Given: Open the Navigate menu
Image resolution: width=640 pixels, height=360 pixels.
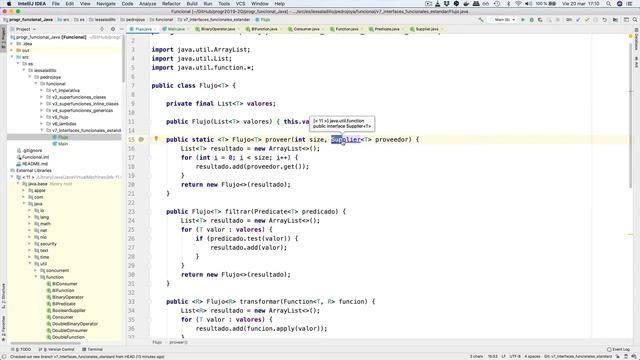Looking at the screenshot, I should [106, 4].
